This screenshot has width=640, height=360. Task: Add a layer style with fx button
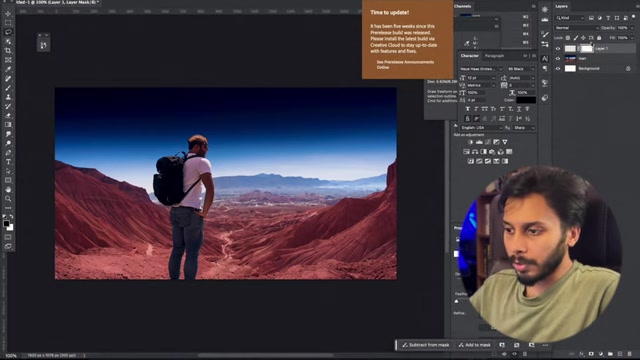pyautogui.click(x=581, y=354)
